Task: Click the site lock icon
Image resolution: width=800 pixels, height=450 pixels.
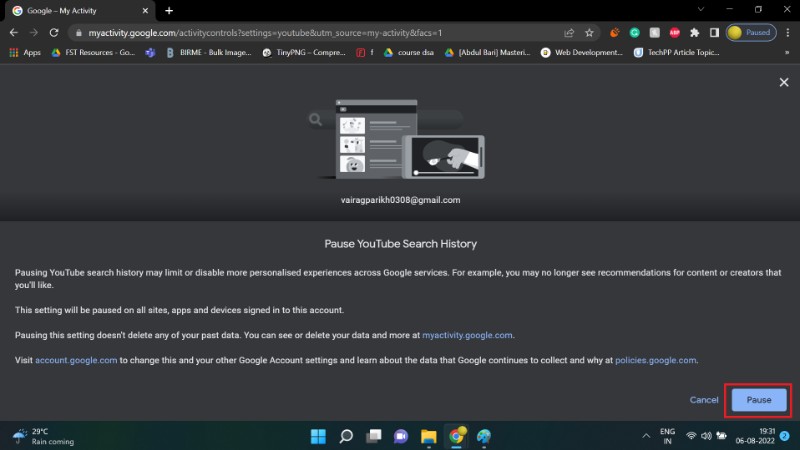Action: pyautogui.click(x=78, y=33)
